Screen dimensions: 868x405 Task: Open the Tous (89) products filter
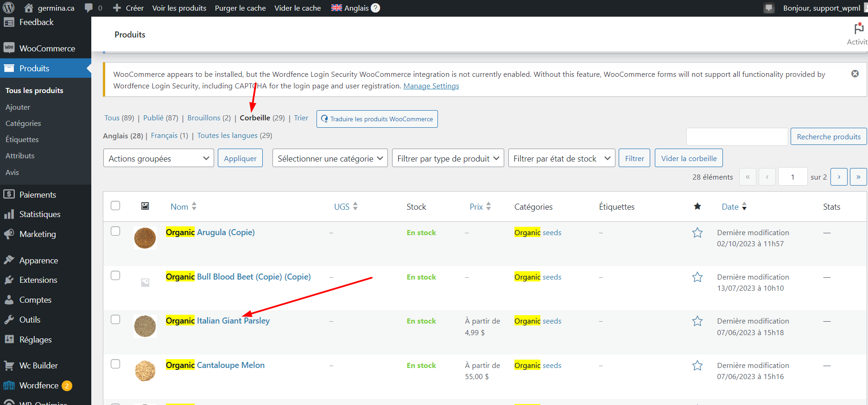pyautogui.click(x=119, y=118)
